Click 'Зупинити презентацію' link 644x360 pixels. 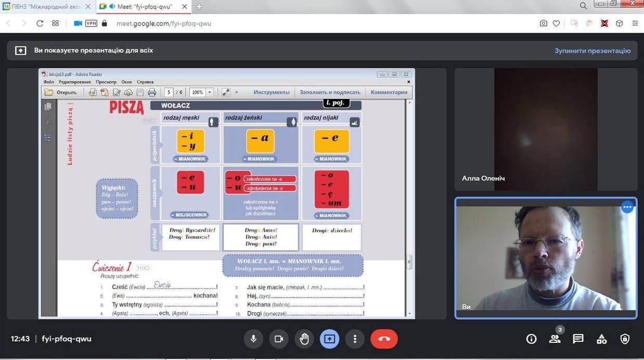click(x=593, y=50)
